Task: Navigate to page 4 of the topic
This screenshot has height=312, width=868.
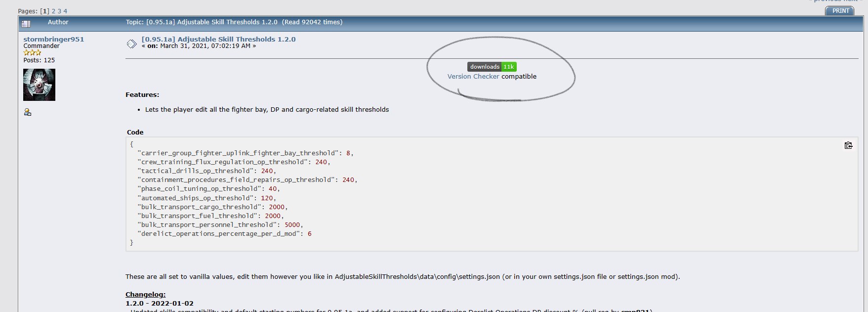Action: (65, 11)
